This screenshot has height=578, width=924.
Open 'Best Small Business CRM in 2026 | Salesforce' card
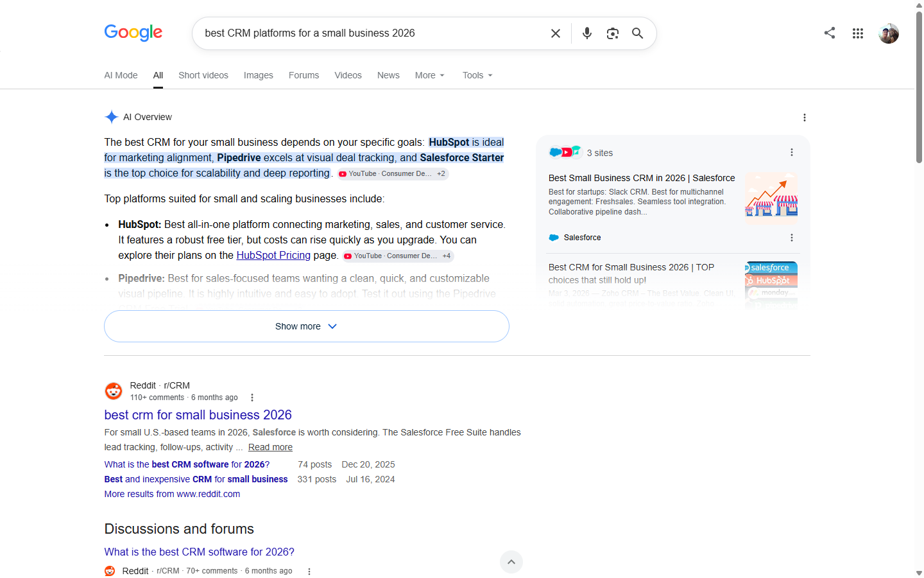[642, 178]
